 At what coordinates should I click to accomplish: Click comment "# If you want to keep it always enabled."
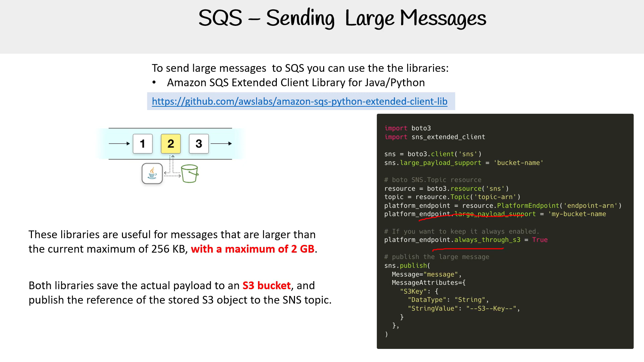point(462,231)
